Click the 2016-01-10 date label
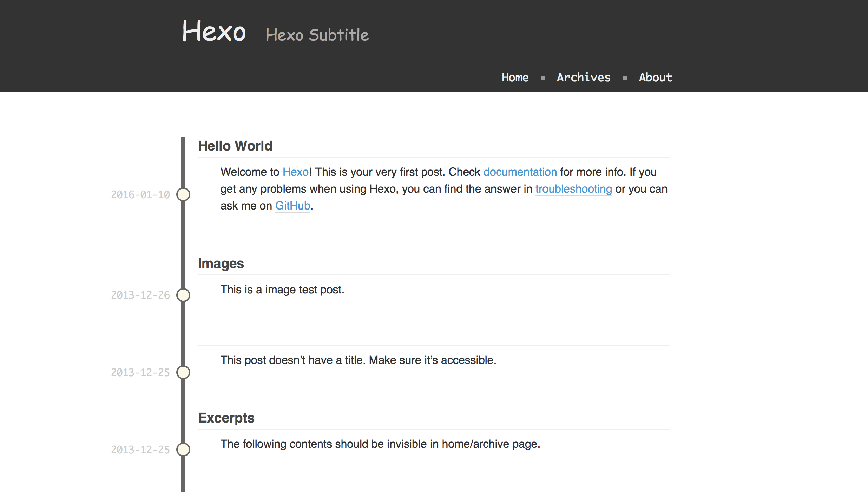 [140, 195]
